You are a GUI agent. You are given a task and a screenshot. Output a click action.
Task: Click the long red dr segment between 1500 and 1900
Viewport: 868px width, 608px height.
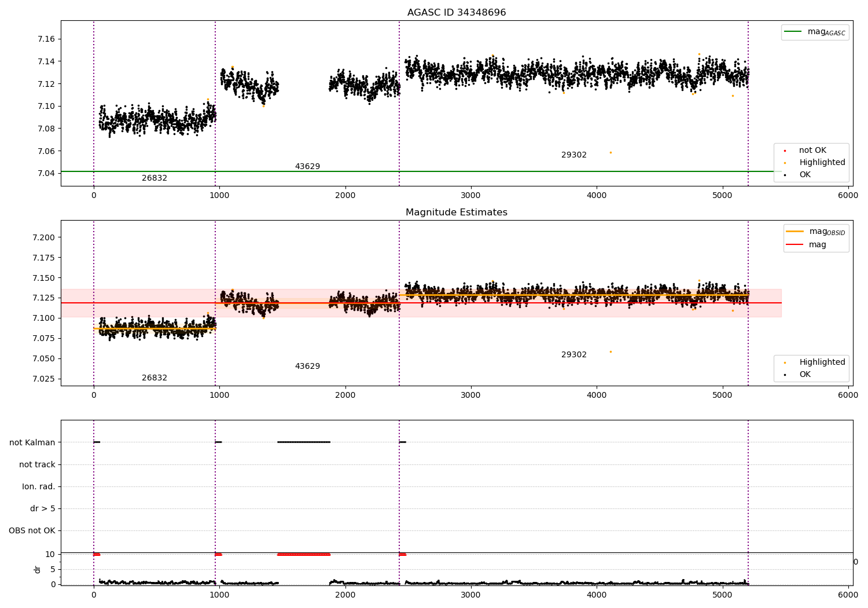tap(304, 555)
